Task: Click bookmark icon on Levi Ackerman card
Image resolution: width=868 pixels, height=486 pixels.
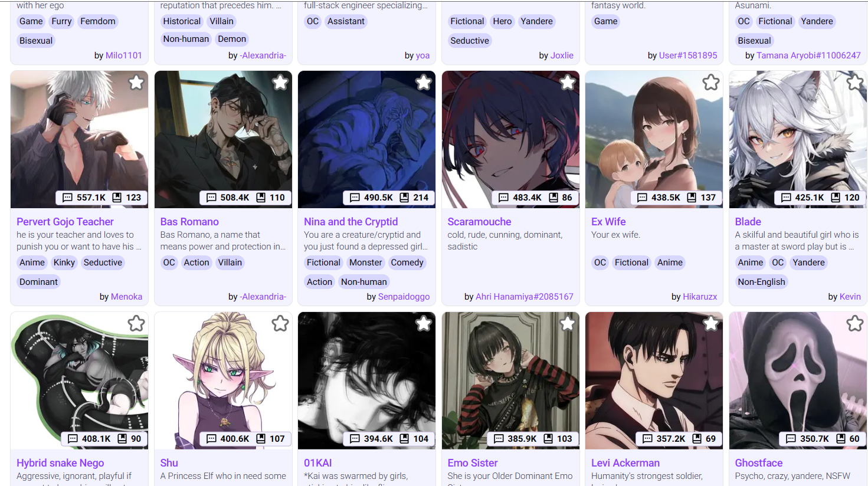Action: tap(696, 439)
